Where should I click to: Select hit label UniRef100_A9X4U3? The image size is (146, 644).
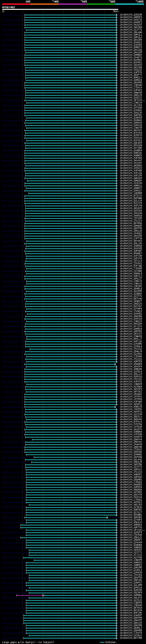pyautogui.click(x=131, y=65)
